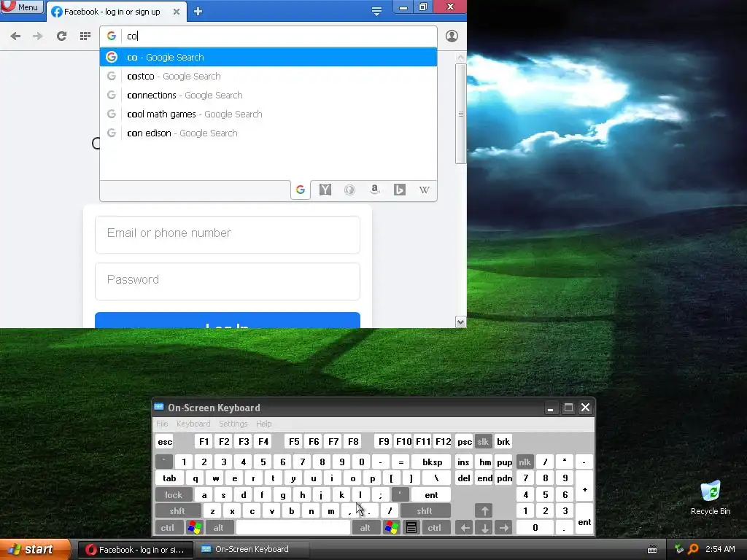Select Wikipedia search engine icon
Viewport: 747px width, 560px height.
(425, 190)
